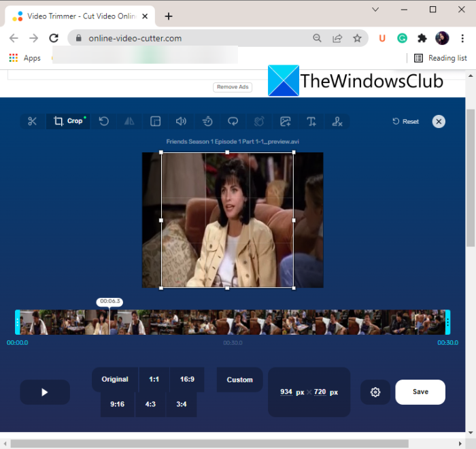The image size is (476, 449).
Task: Switch to the Video Trimmer tab
Action: tap(80, 16)
